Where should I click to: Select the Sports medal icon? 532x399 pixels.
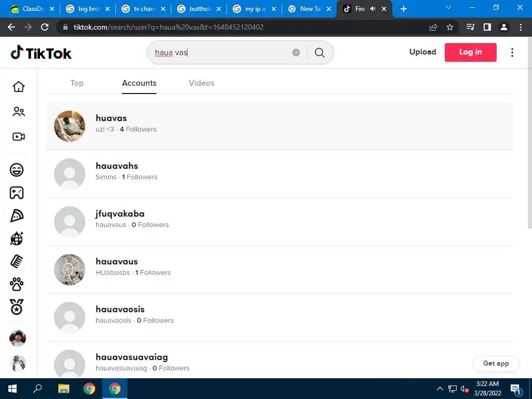point(17,308)
